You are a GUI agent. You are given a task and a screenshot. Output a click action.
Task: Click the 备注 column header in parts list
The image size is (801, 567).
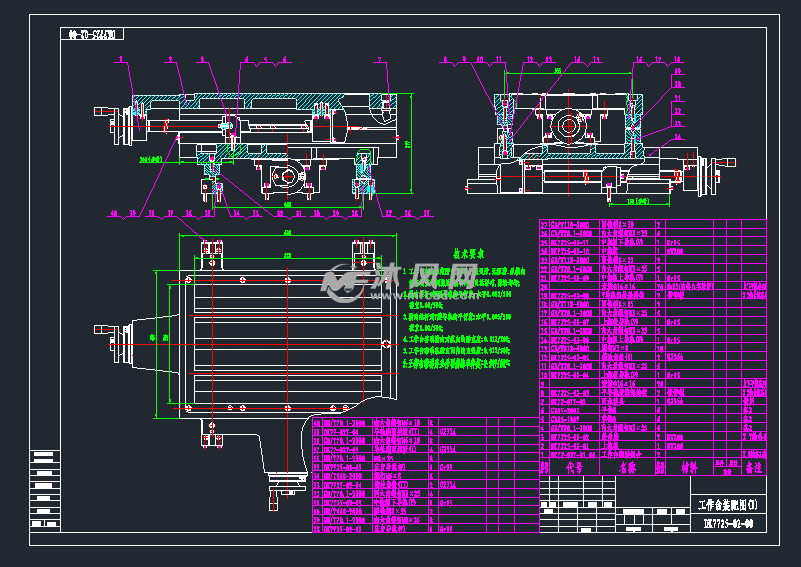[x=752, y=466]
